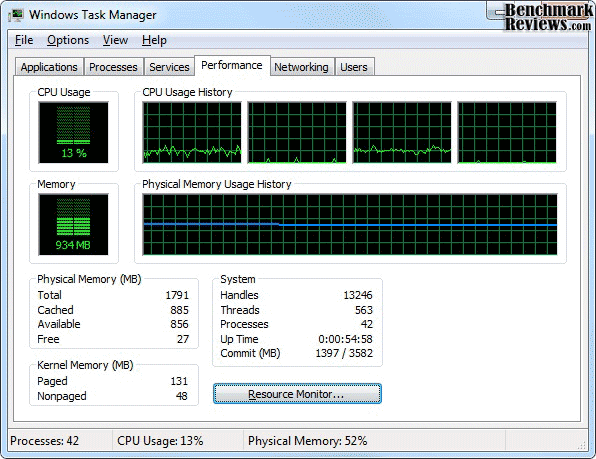Select the first CPU Usage History graph
The width and height of the screenshot is (596, 459).
[x=192, y=132]
